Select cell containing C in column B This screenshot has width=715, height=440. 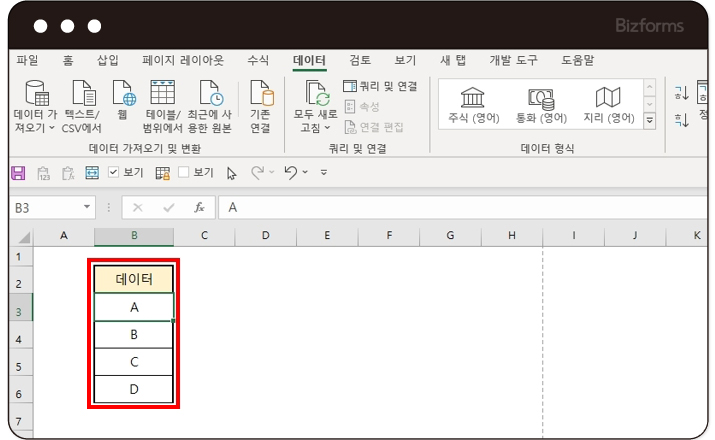tap(134, 361)
